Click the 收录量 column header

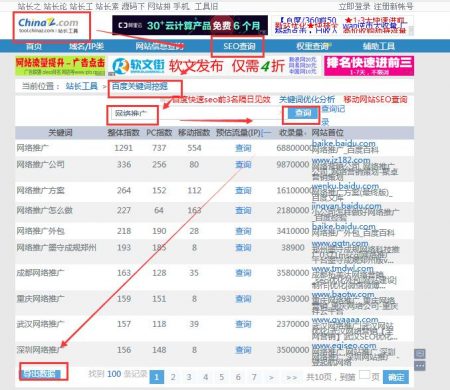(291, 133)
